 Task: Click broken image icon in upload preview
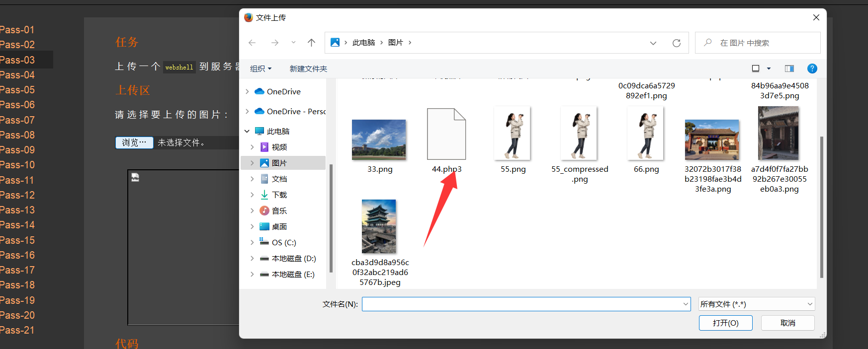135,177
